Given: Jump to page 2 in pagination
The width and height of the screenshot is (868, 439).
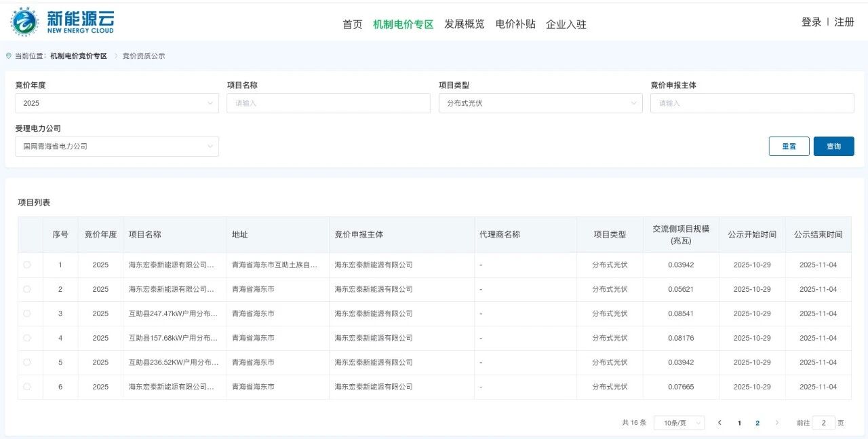Looking at the screenshot, I should [757, 423].
